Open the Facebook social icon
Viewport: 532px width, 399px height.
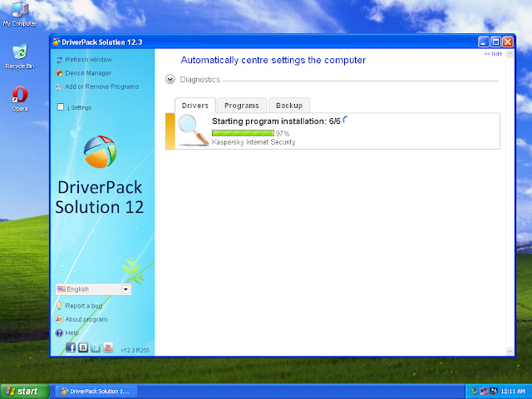coord(71,347)
